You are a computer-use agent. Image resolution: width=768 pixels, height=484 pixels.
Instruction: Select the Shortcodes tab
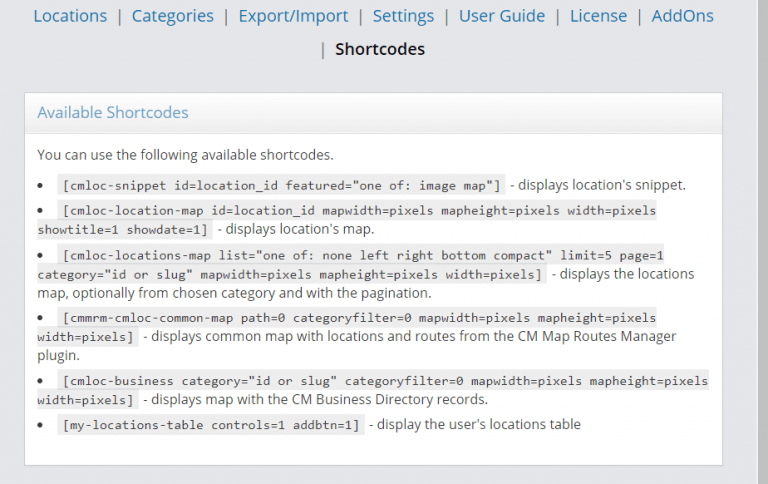click(x=380, y=49)
